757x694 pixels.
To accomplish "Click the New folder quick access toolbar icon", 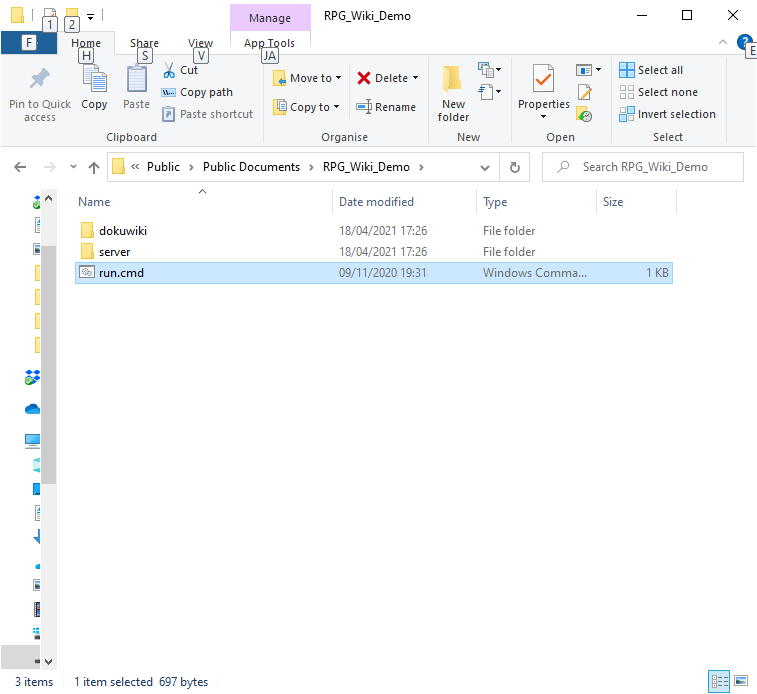I will click(71, 15).
